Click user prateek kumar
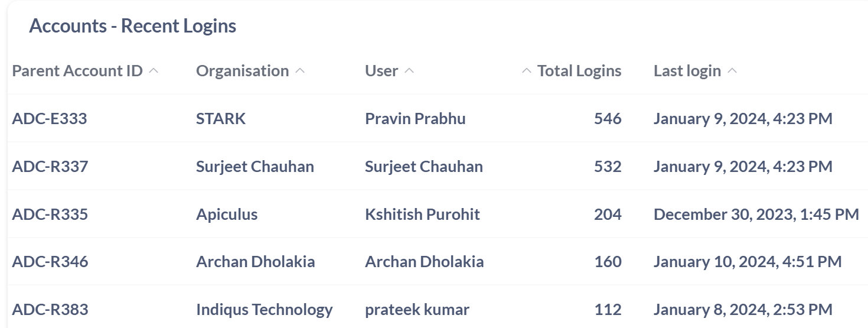The width and height of the screenshot is (868, 328). tap(417, 309)
